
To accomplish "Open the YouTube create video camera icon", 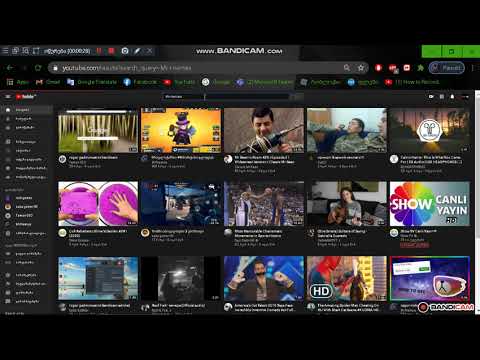I will (431, 97).
